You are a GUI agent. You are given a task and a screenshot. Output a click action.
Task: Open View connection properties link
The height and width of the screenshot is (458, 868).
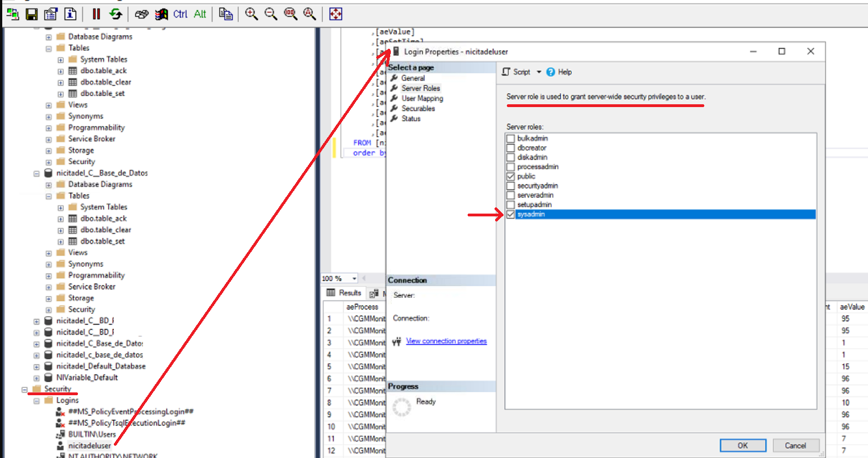click(446, 341)
